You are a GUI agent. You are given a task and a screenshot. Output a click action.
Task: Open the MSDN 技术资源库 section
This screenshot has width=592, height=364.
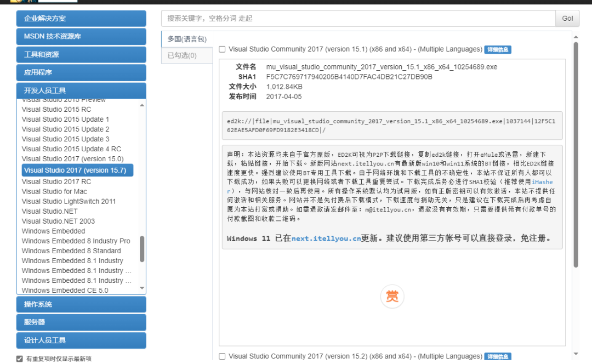pyautogui.click(x=81, y=36)
